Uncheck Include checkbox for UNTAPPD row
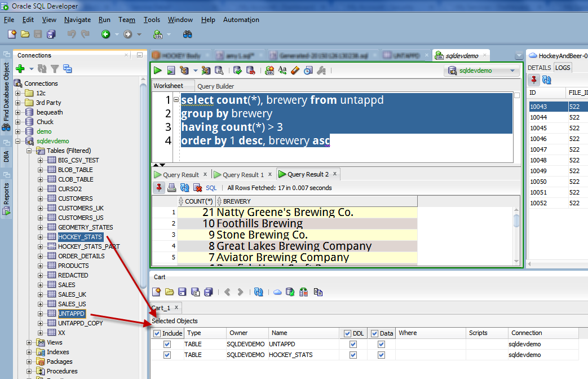Screen dimensions: 588x379 pos(166,344)
